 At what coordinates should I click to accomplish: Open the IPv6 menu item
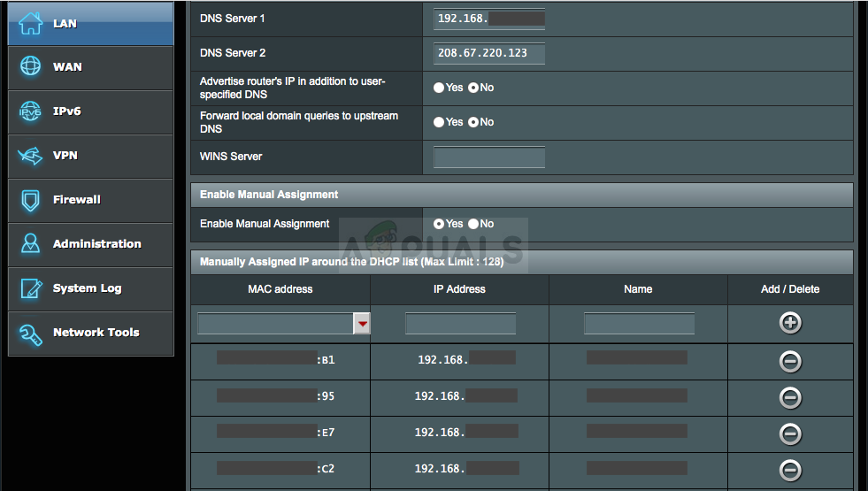91,111
